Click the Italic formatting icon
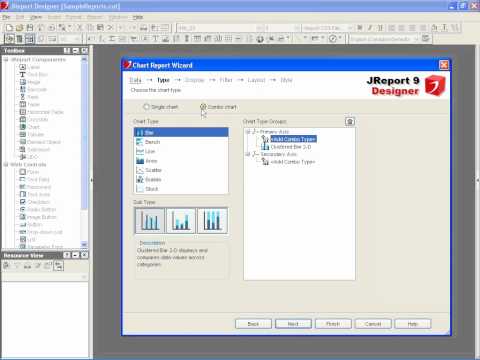This screenshot has width=480, height=360. pyautogui.click(x=370, y=28)
